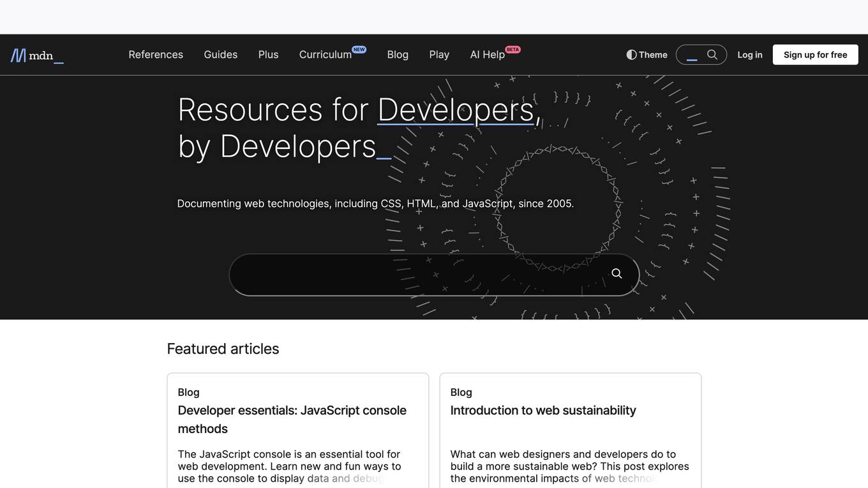
Task: Open the Plus menu
Action: click(268, 55)
